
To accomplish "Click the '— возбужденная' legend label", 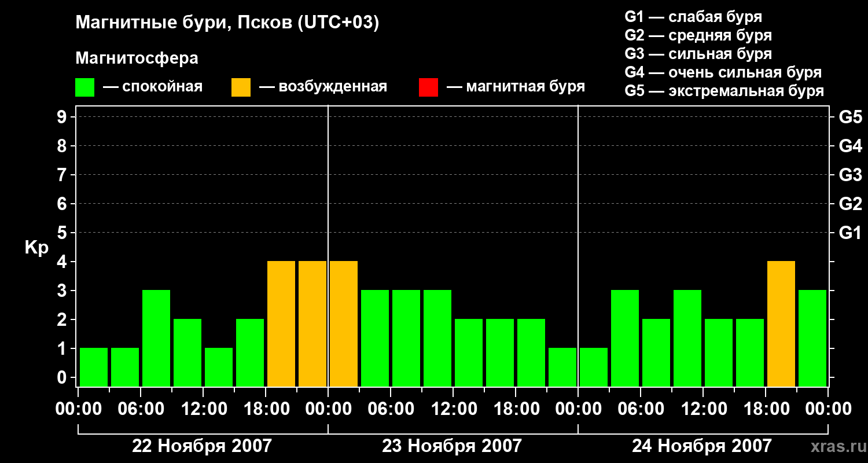I will click(323, 87).
